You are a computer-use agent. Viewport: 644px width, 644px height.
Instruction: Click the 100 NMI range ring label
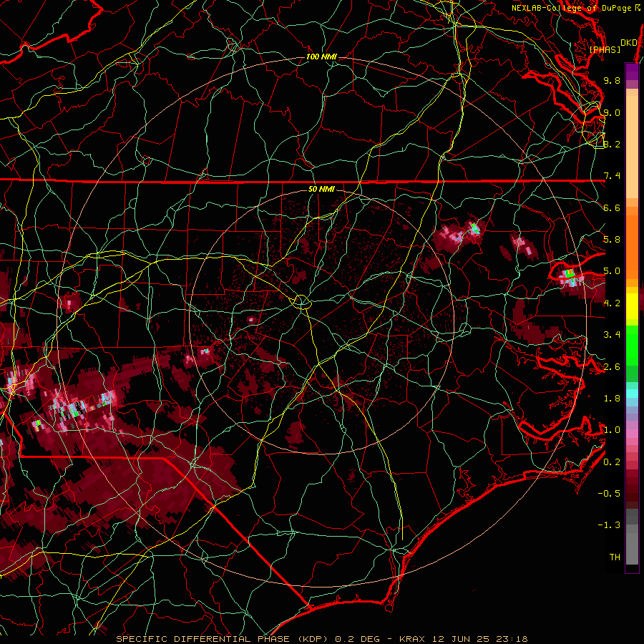coord(321,57)
